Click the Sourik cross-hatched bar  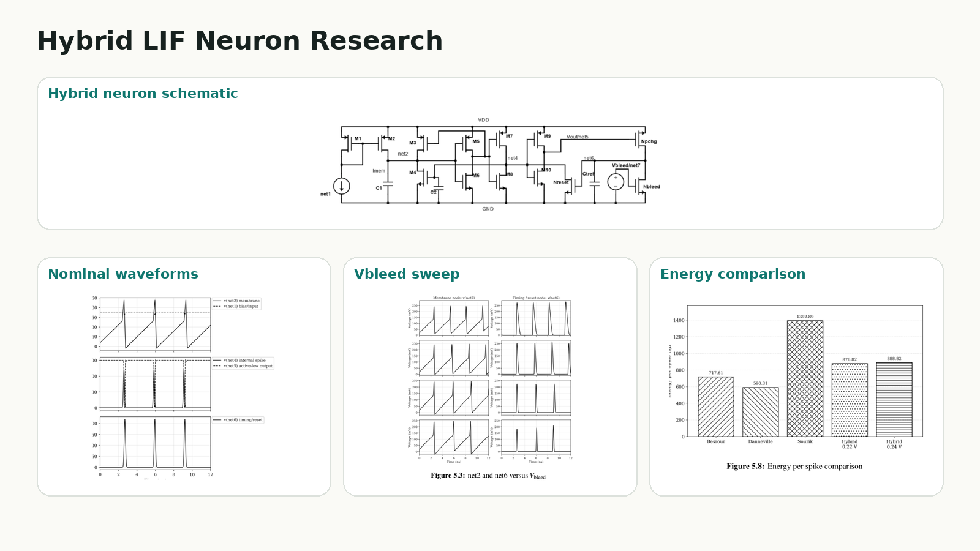pos(805,378)
